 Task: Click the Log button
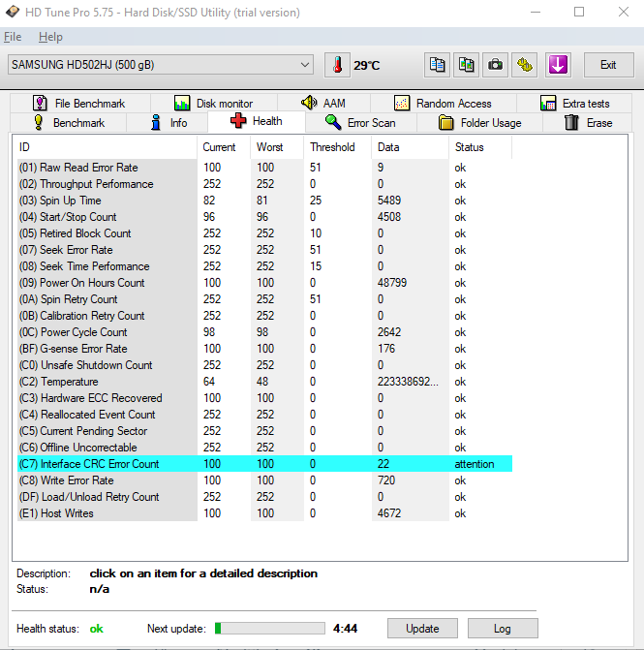point(503,629)
